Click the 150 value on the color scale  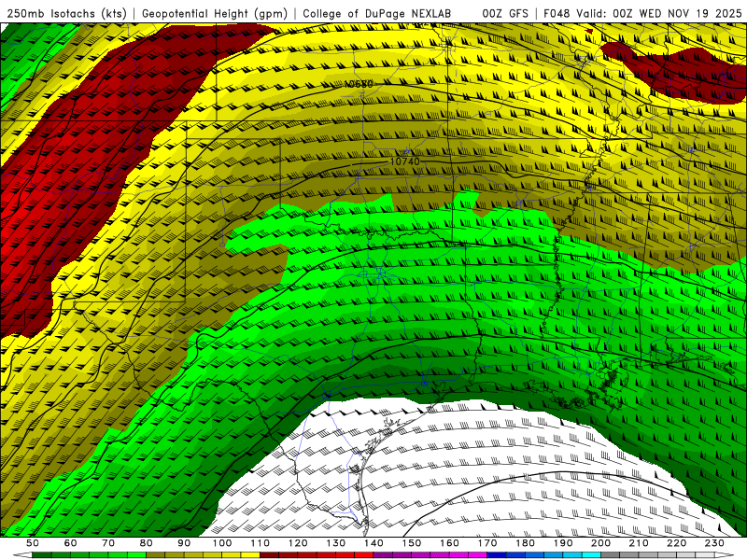[x=411, y=543]
